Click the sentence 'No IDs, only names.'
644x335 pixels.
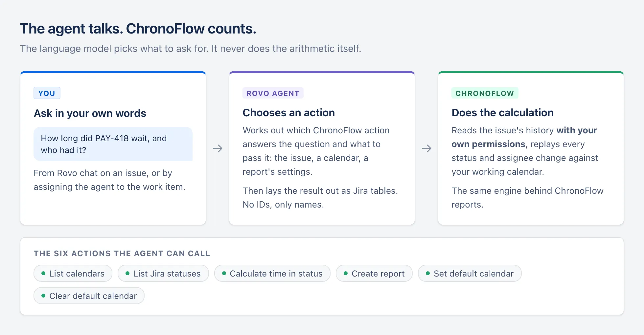pyautogui.click(x=283, y=205)
